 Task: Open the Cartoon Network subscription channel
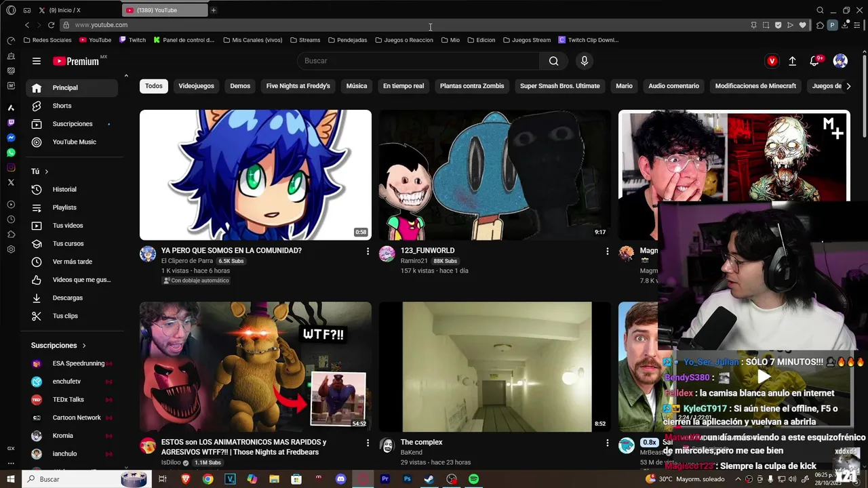[72, 418]
